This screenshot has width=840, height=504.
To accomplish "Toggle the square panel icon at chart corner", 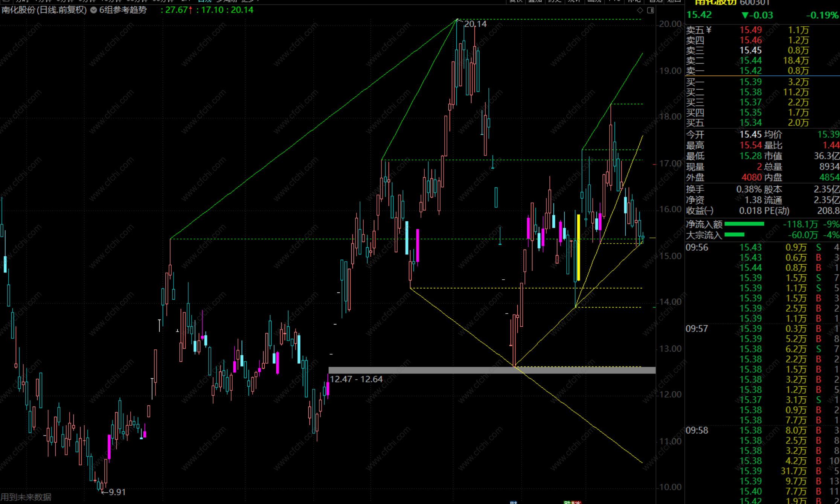I will [650, 10].
